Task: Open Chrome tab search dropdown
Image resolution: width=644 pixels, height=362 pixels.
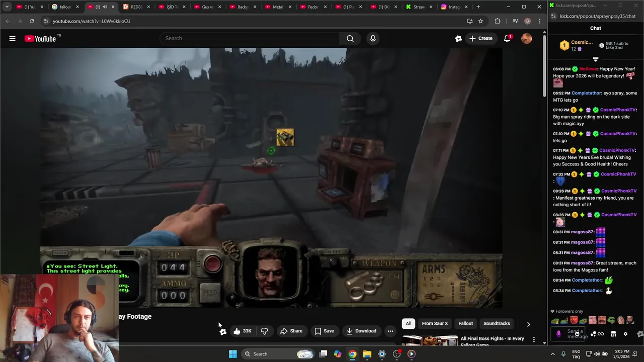Action: click(x=7, y=7)
